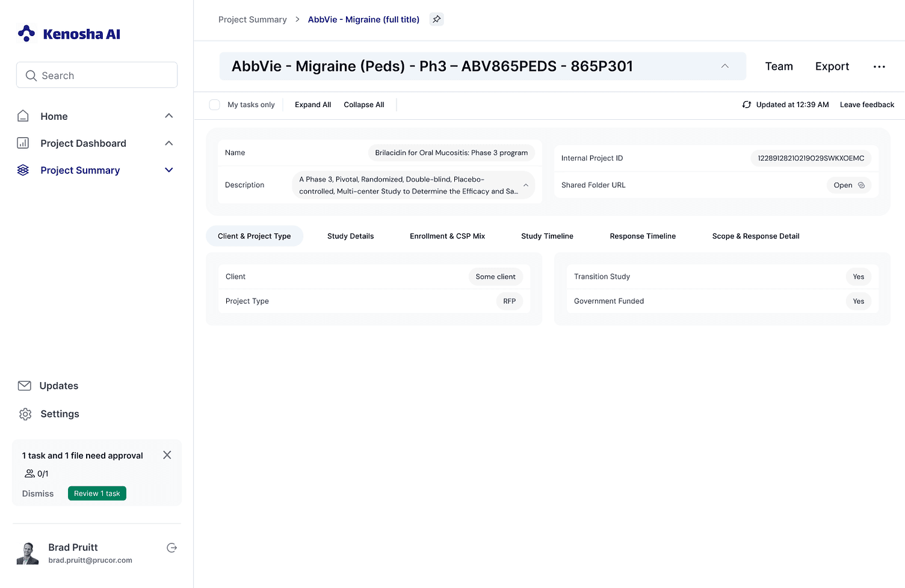Open the Enrollment & CSP Mix tab

click(x=448, y=236)
